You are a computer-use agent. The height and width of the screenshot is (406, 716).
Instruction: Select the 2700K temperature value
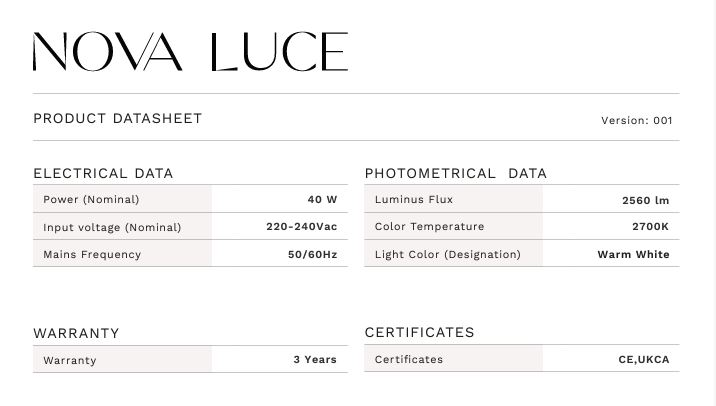point(650,227)
